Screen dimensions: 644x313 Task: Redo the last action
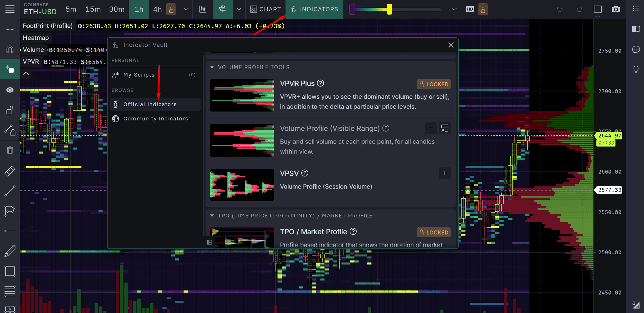[579, 9]
